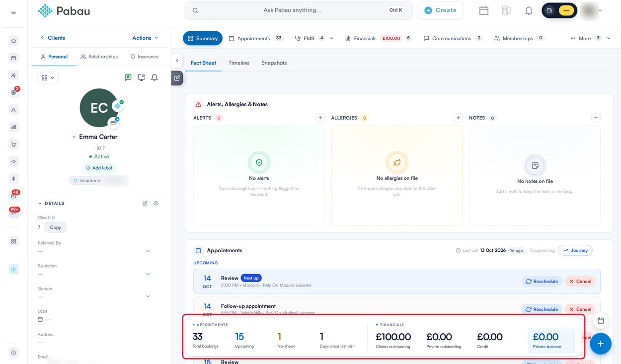Open the point-of-sale terminal icon
621x364 pixels.
(506, 10)
